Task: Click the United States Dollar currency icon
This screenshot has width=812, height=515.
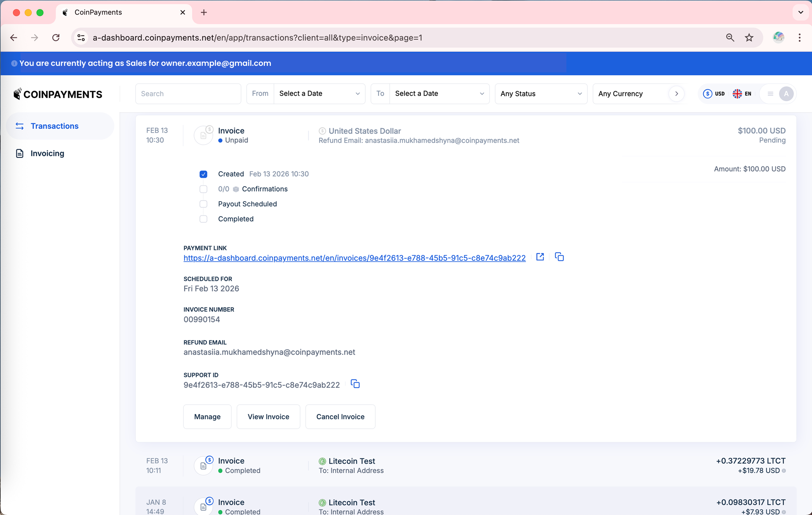Action: tap(322, 131)
